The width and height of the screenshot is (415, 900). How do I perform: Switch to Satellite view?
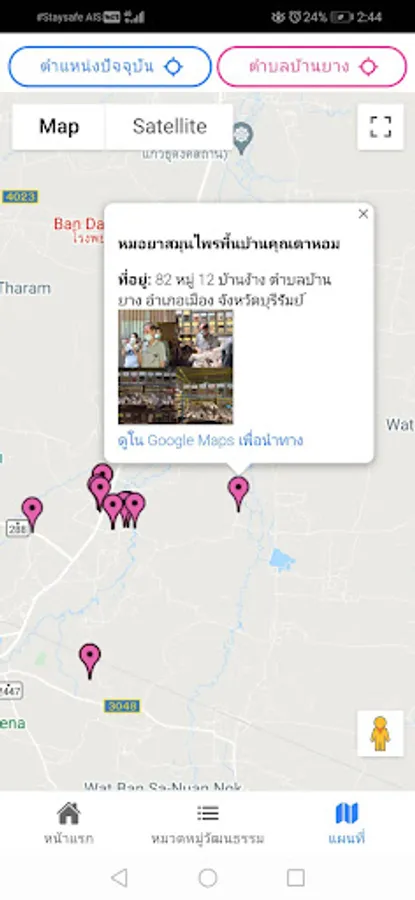pyautogui.click(x=169, y=126)
